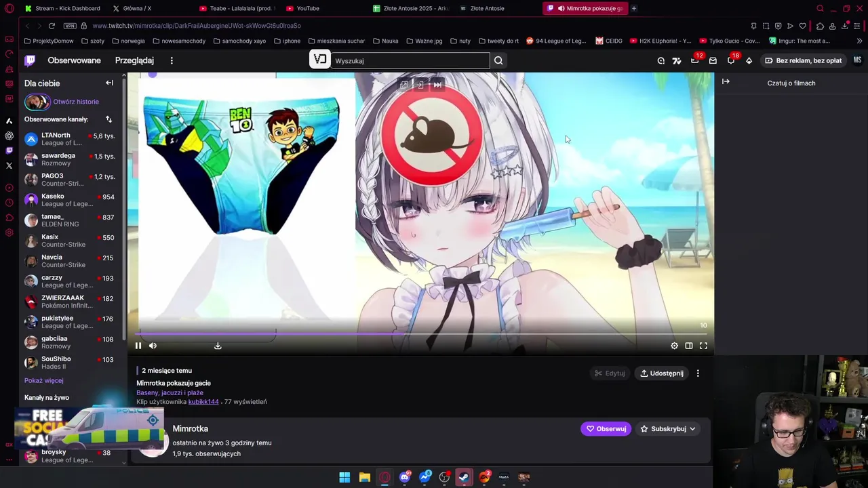
Task: Click the Twitch search magnifier button
Action: [x=498, y=60]
